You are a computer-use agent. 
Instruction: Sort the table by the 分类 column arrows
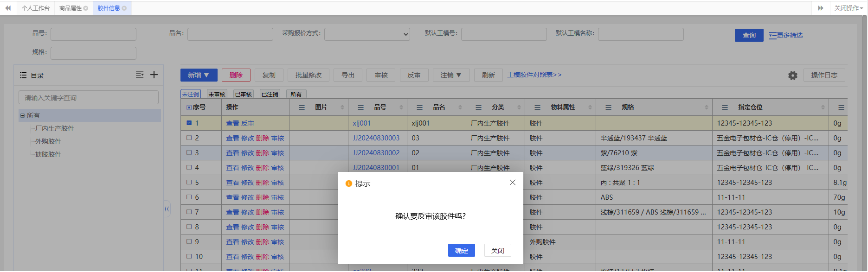[x=519, y=108]
